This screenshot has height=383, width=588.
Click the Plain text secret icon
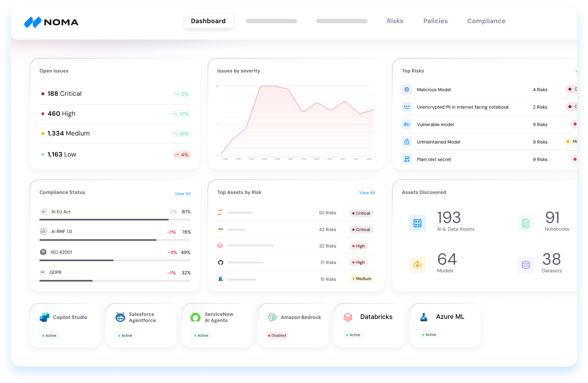pos(407,159)
